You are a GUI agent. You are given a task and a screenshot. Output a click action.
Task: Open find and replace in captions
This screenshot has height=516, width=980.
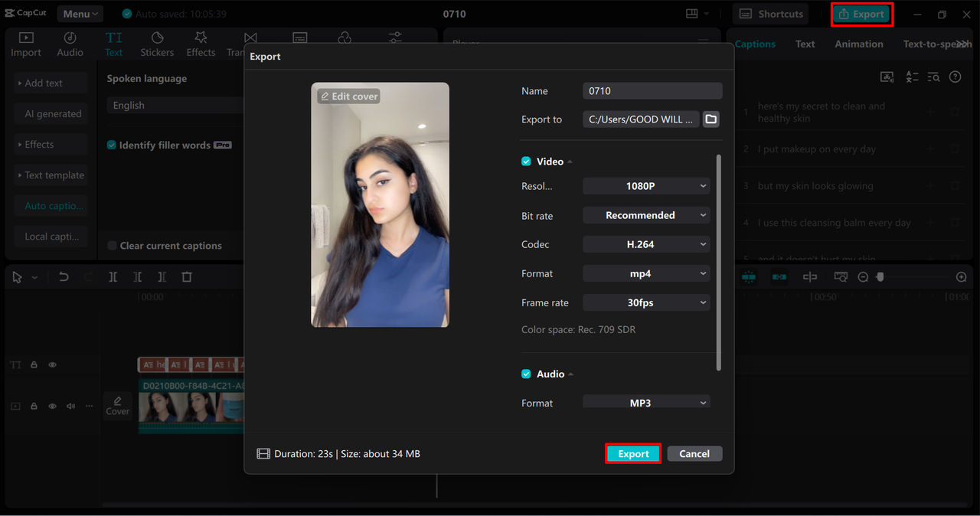pos(933,77)
